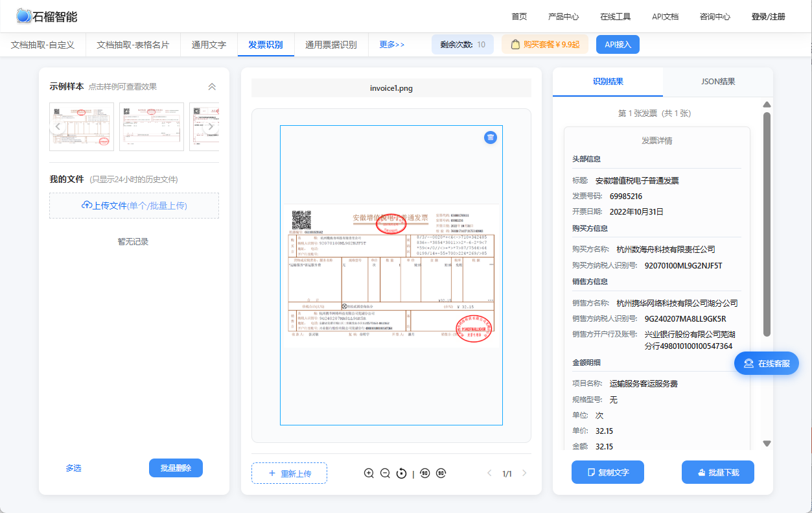Collapse the 示例样本 sample section
The image size is (812, 513).
tap(212, 87)
